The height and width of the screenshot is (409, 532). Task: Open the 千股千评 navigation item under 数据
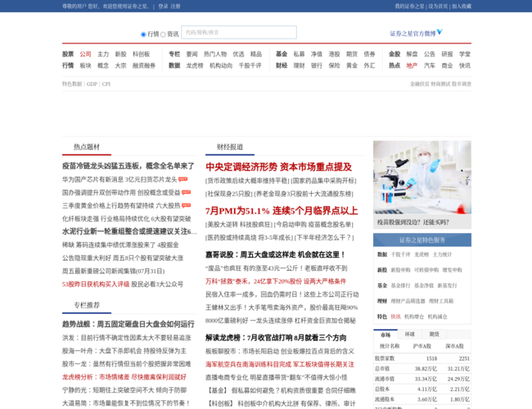[250, 65]
